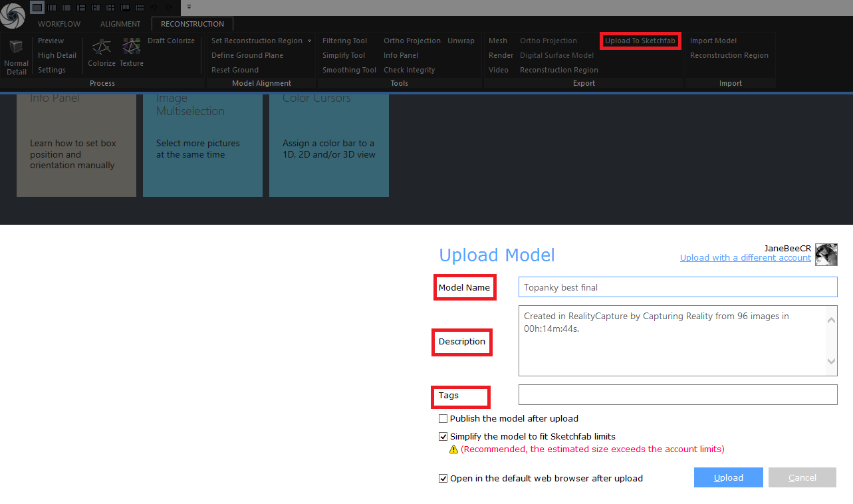Open the Info Panel tutorial card
The height and width of the screenshot is (504, 853).
[x=76, y=146]
